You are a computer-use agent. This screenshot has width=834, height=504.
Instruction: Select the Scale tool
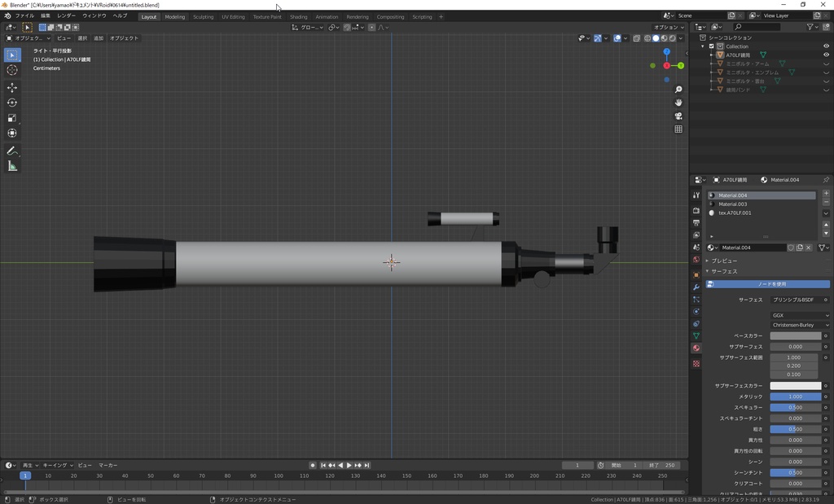[x=12, y=118]
